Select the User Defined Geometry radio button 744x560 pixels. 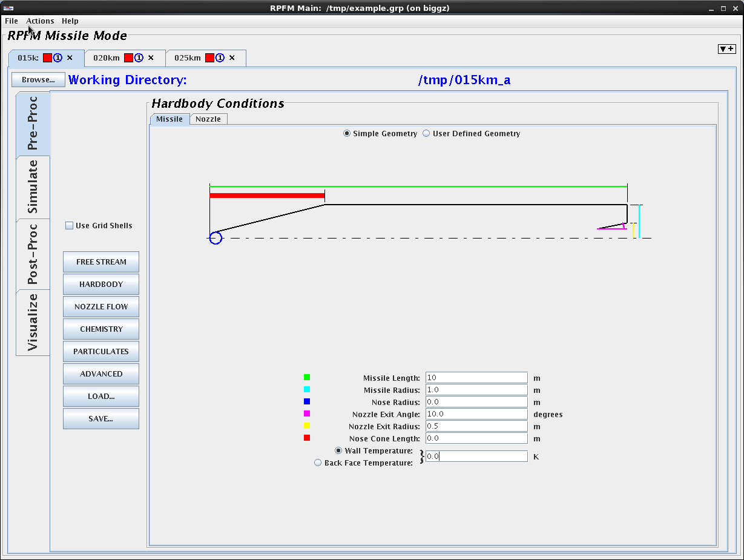pyautogui.click(x=426, y=134)
